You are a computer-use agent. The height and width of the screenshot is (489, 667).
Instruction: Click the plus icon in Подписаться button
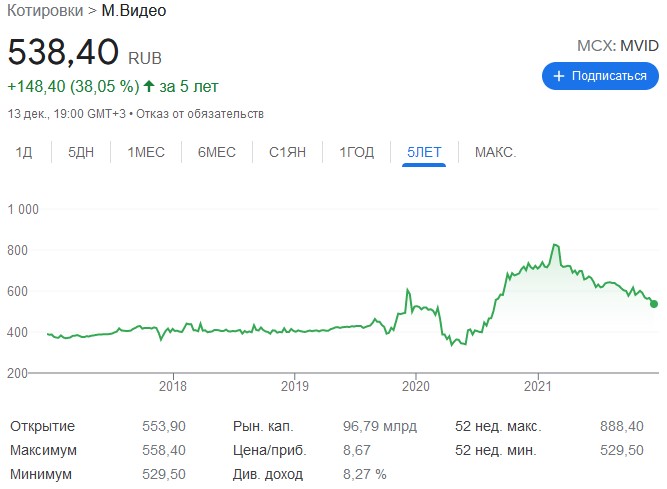click(x=559, y=76)
